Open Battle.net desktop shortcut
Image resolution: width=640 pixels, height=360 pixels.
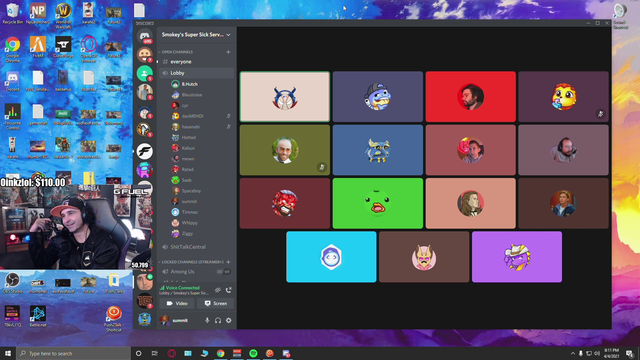(x=38, y=316)
